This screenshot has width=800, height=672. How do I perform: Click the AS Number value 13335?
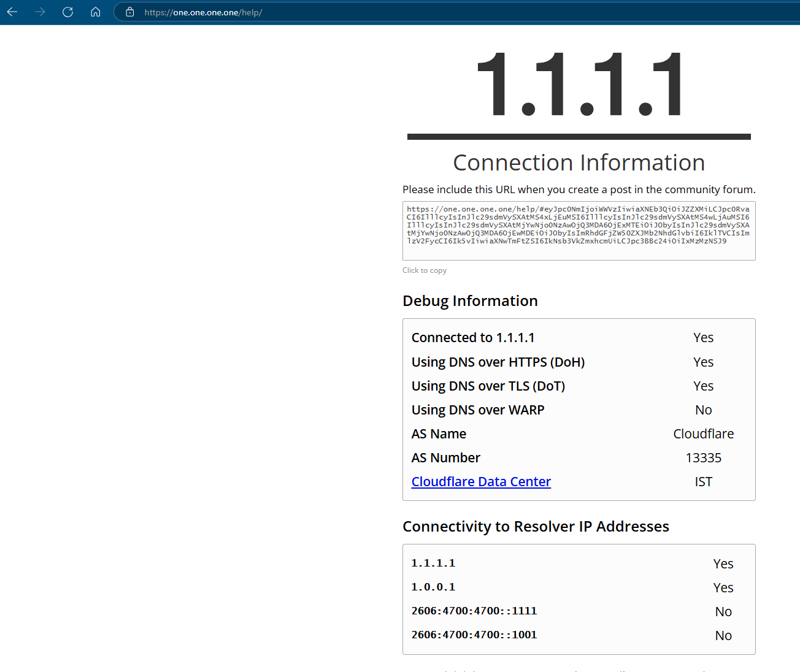(704, 458)
